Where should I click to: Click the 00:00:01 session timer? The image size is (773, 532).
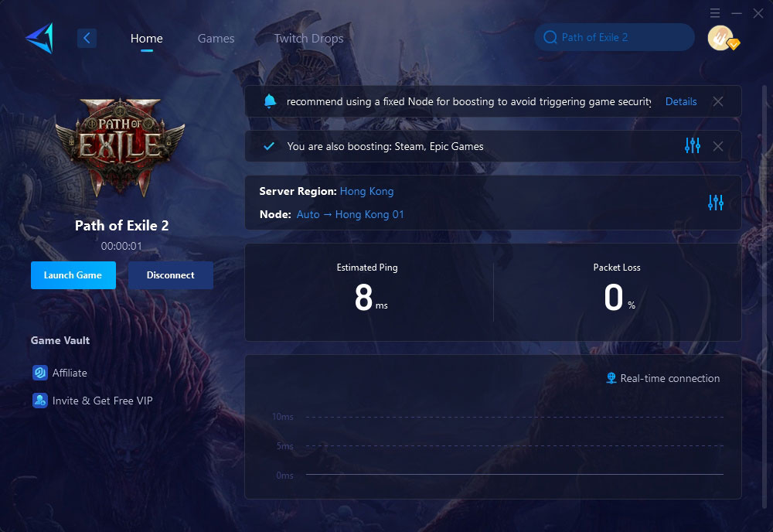(x=121, y=246)
